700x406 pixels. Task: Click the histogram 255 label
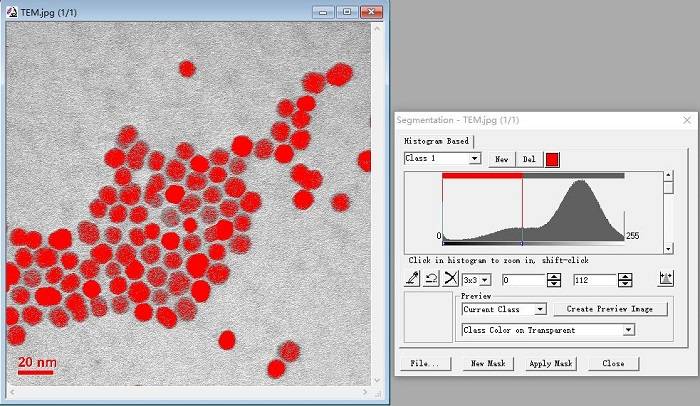[633, 235]
